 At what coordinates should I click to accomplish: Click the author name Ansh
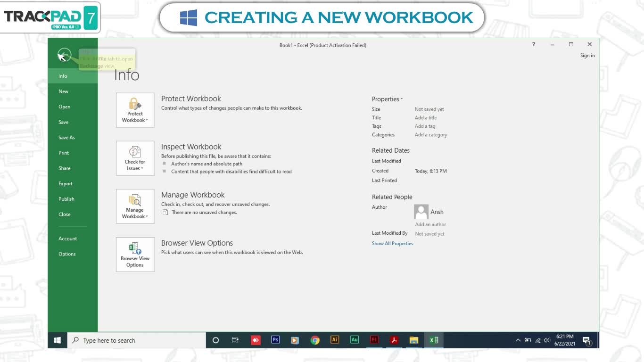pyautogui.click(x=437, y=212)
